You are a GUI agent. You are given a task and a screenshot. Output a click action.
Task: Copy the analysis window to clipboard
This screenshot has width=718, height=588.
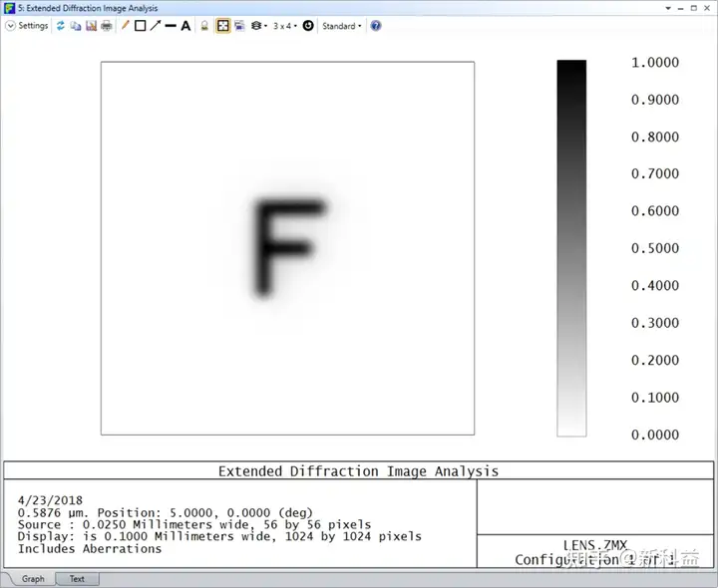pyautogui.click(x=76, y=26)
